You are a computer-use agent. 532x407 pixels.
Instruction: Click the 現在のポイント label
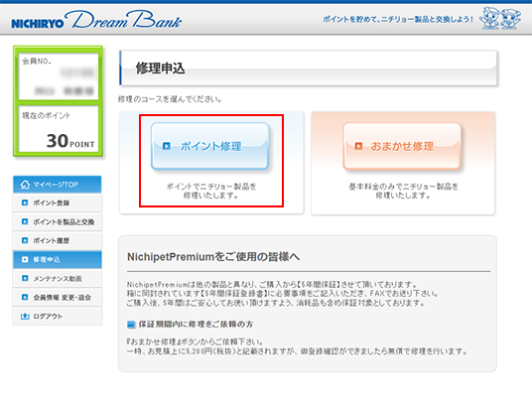(46, 115)
